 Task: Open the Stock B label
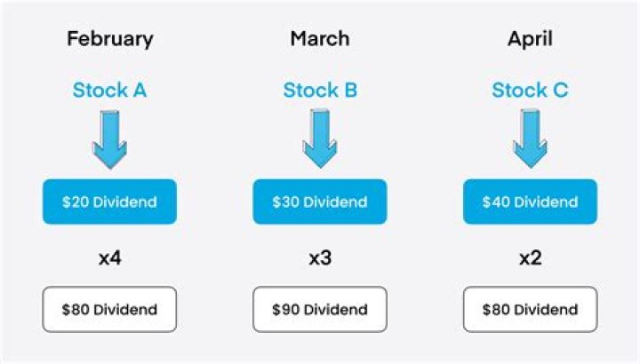[320, 91]
